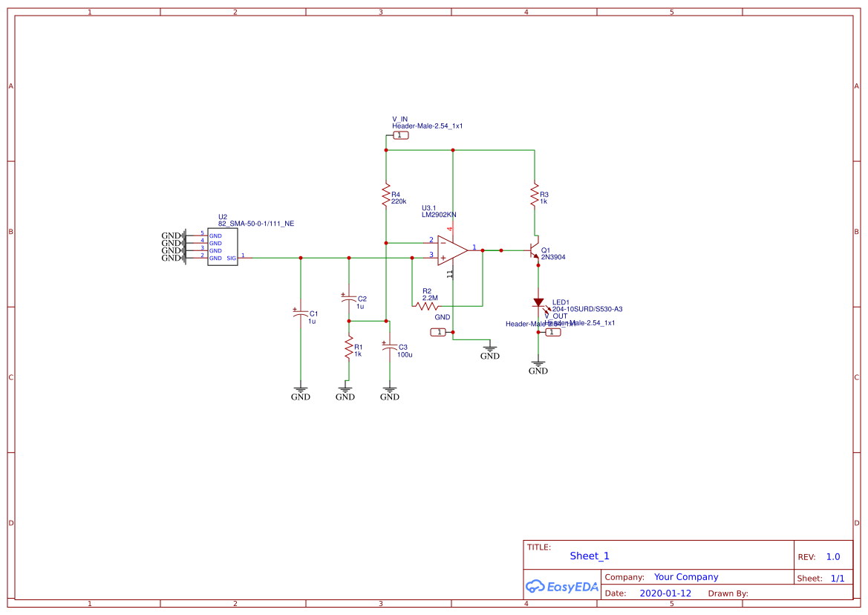Select the green wire joining Q1 emitter
This screenshot has height=615, width=868.
(537, 279)
